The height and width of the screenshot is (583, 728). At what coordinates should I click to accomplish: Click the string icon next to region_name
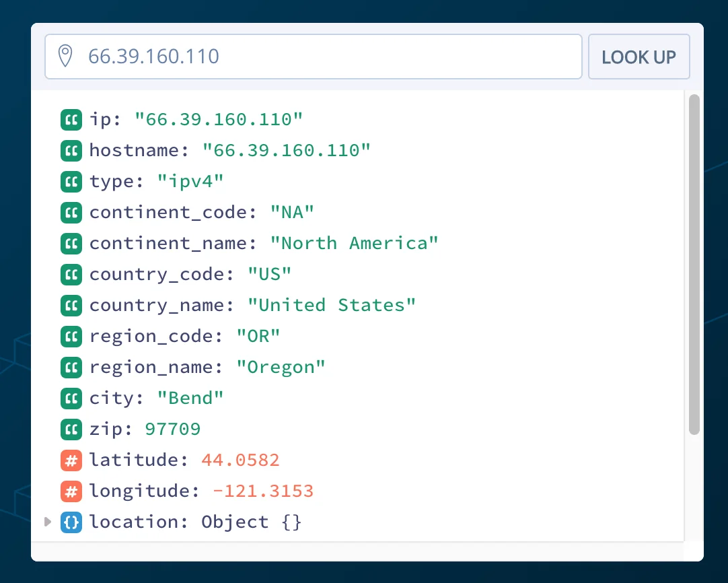tap(71, 368)
